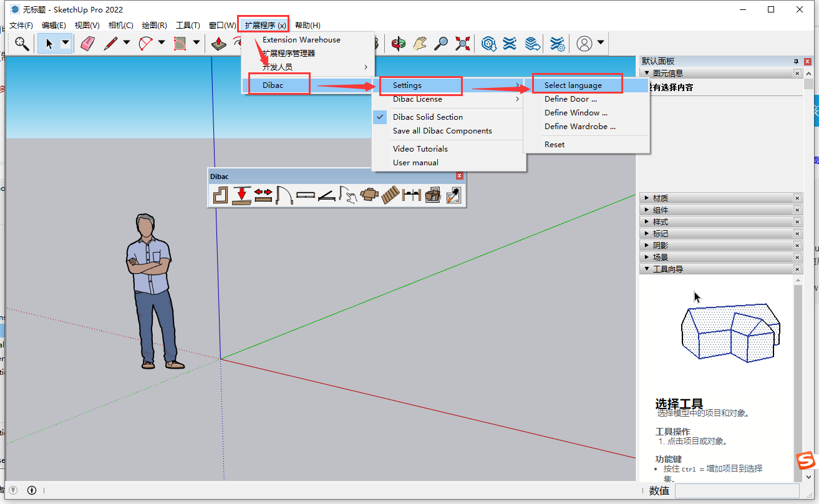Open Video Tutorials from Dibac menu
819x504 pixels.
click(x=420, y=148)
